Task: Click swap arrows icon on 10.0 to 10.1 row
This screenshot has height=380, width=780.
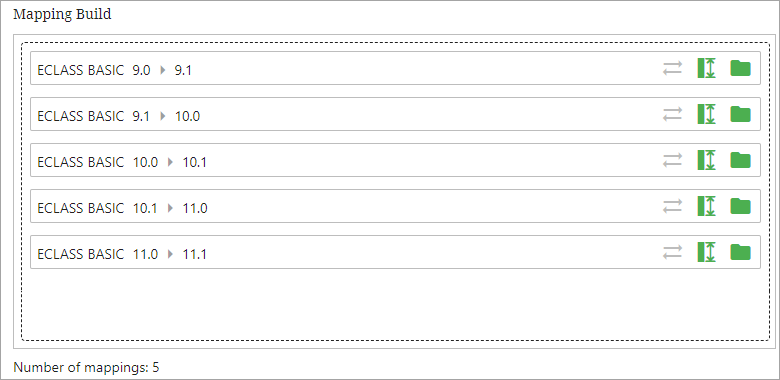Action: [672, 161]
